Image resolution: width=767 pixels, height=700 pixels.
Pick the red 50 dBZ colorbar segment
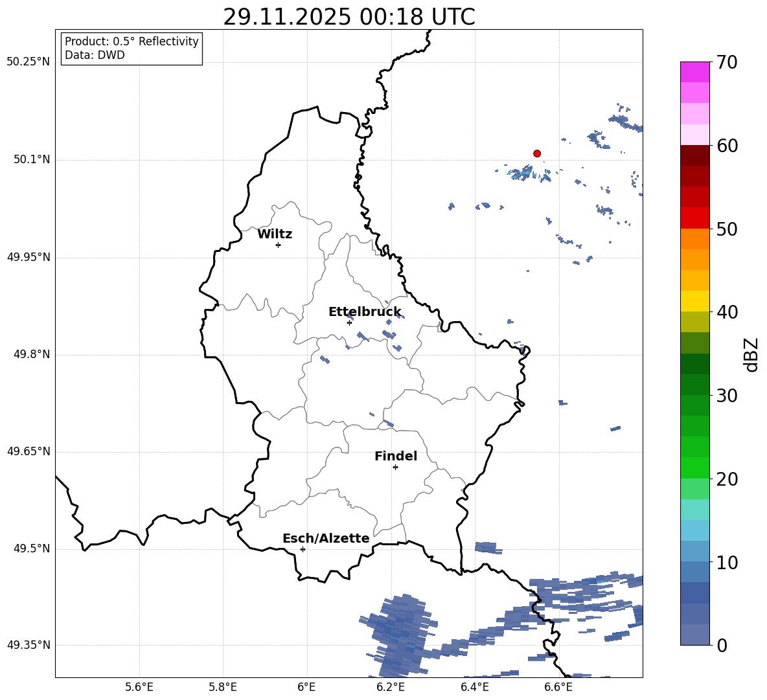tap(694, 218)
